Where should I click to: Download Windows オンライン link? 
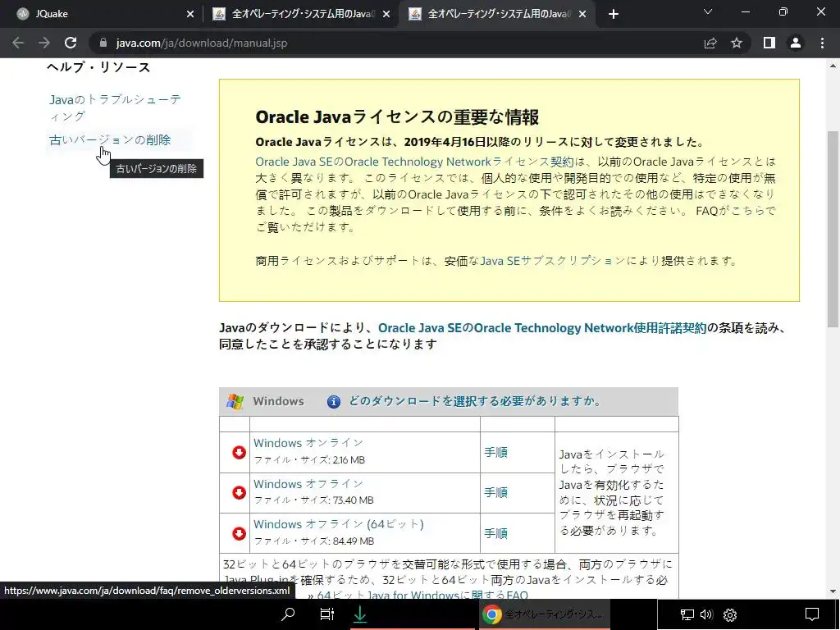tap(308, 443)
